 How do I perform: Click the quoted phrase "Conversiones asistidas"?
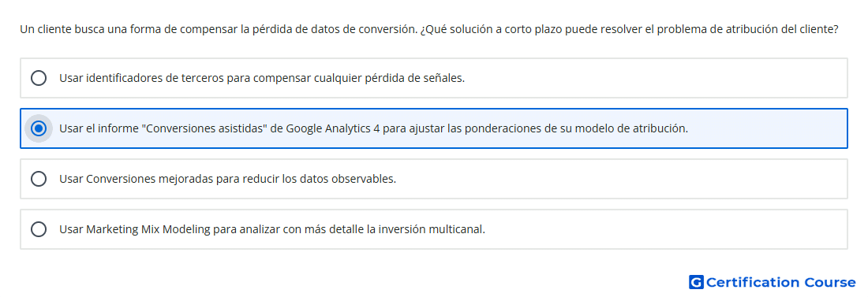pyautogui.click(x=205, y=128)
